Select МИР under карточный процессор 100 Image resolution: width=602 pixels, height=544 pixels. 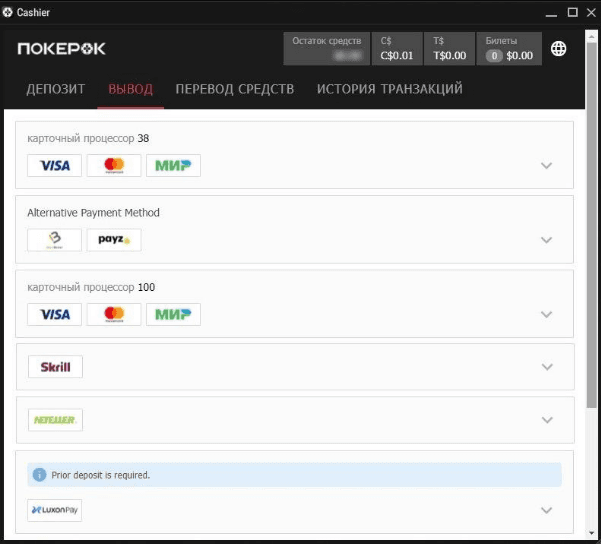pyautogui.click(x=173, y=314)
